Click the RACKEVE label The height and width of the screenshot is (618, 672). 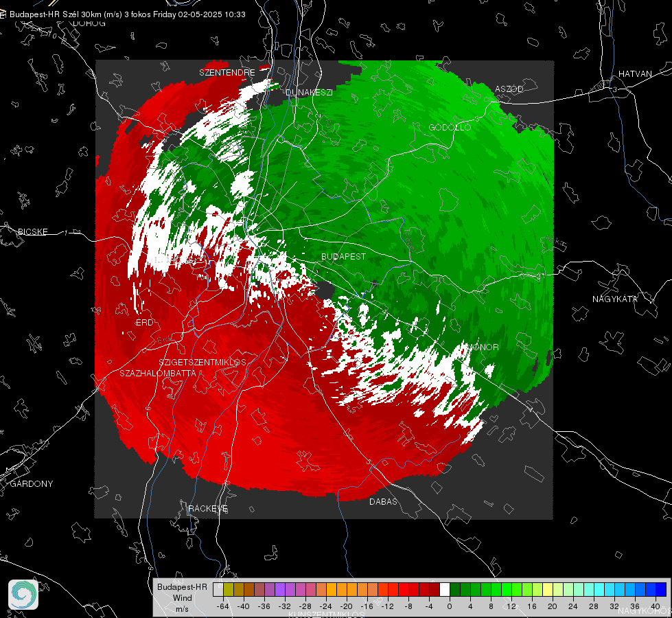(x=208, y=509)
